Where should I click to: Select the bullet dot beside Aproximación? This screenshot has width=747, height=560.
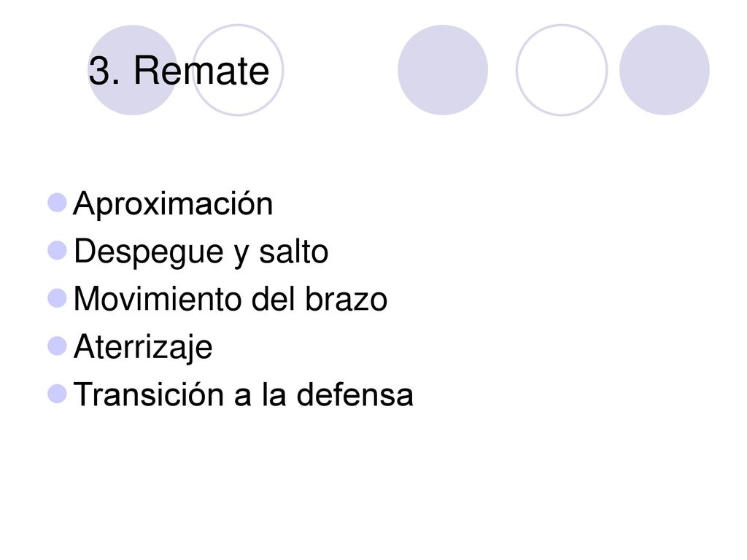pos(57,203)
